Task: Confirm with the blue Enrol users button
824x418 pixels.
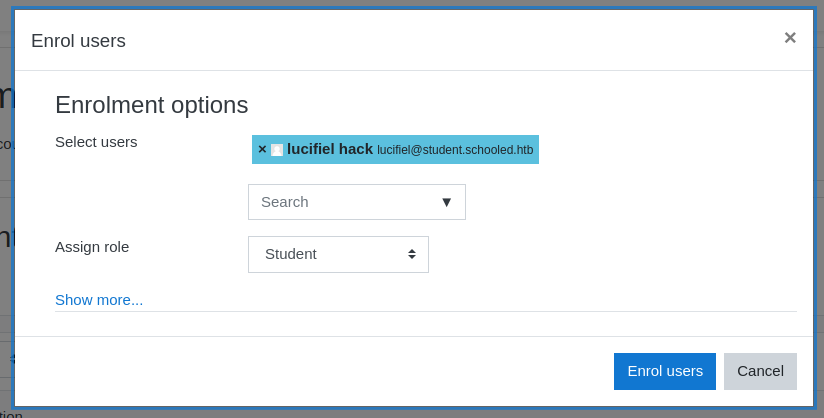Action: coord(665,371)
